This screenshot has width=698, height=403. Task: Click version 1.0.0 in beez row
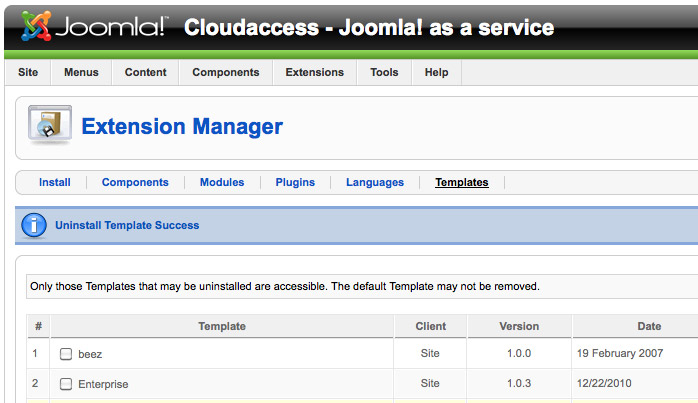click(x=519, y=353)
